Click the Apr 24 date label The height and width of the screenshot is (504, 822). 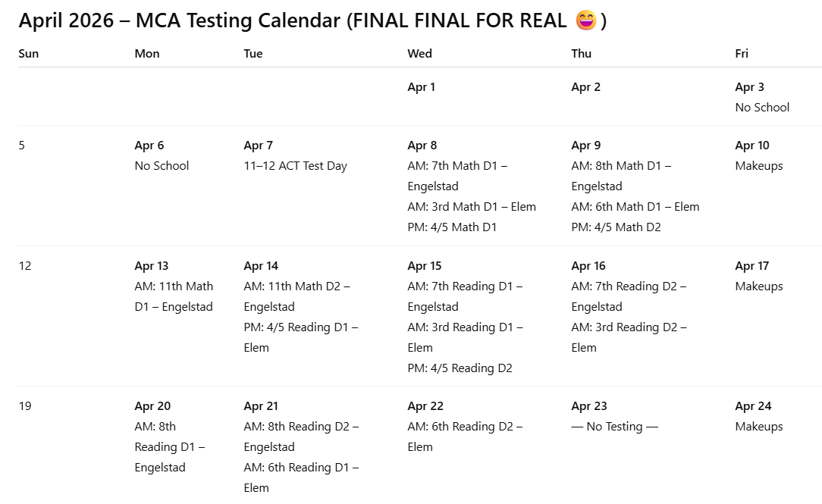pyautogui.click(x=753, y=406)
